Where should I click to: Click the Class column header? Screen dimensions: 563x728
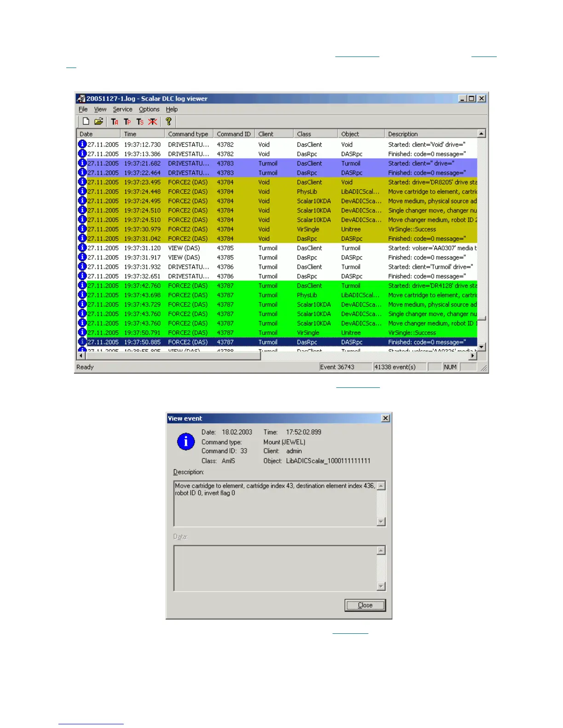point(316,134)
